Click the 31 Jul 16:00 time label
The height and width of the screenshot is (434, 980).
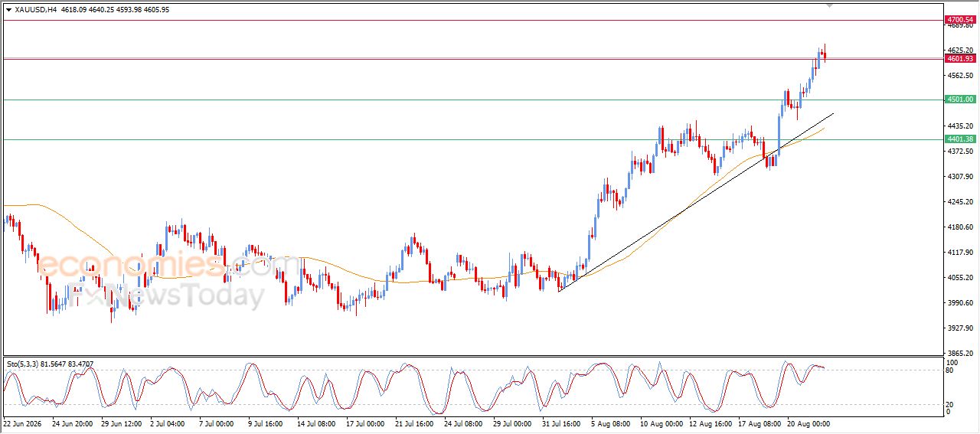(560, 423)
